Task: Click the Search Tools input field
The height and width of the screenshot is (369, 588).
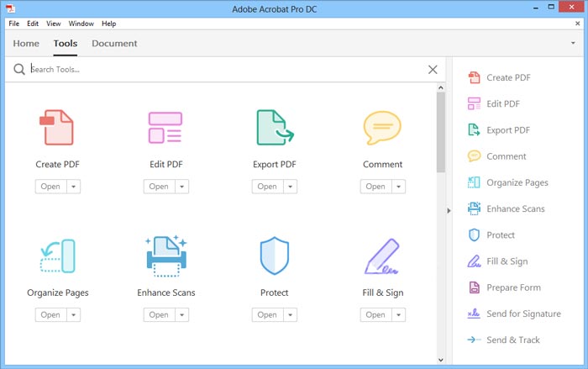Action: click(x=227, y=70)
